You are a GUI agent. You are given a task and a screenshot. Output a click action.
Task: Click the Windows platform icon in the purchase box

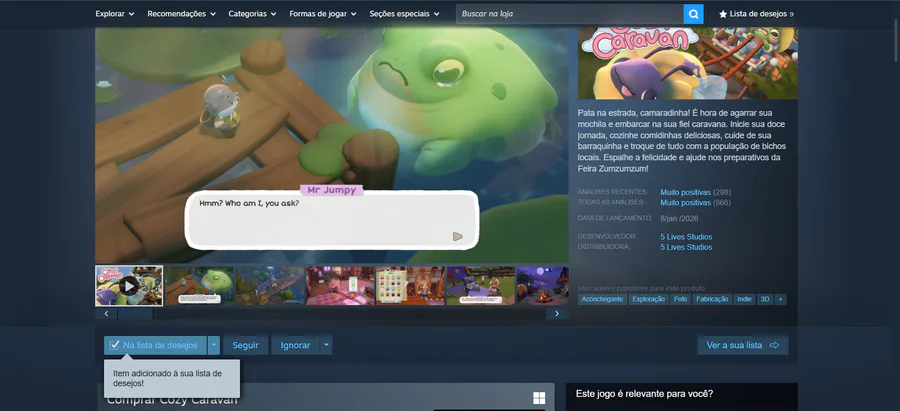pos(539,398)
